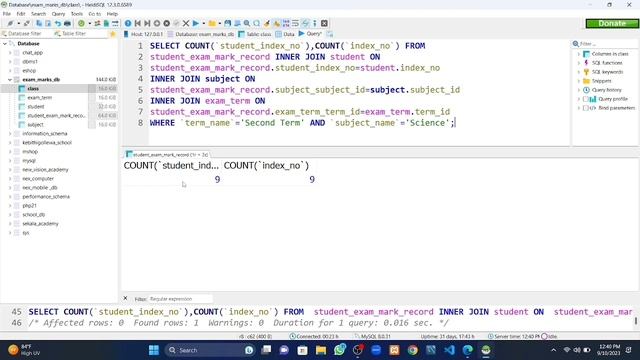Click the Table filter input
The height and width of the screenshot is (360, 640).
click(x=80, y=34)
